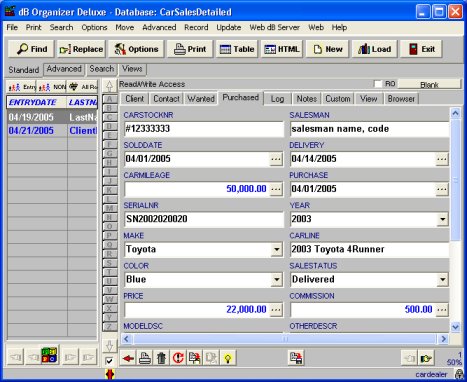467x382 pixels.
Task: Click the letter Z index button
Action: [x=109, y=327]
